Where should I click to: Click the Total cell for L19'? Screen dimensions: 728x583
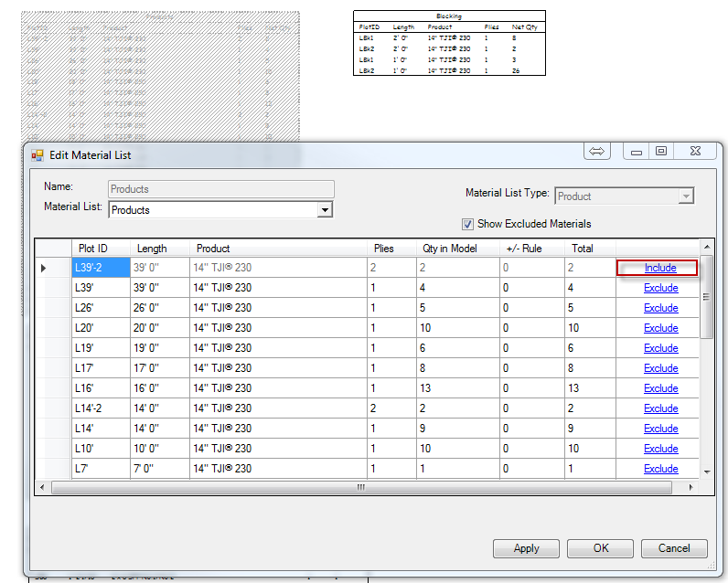point(590,348)
